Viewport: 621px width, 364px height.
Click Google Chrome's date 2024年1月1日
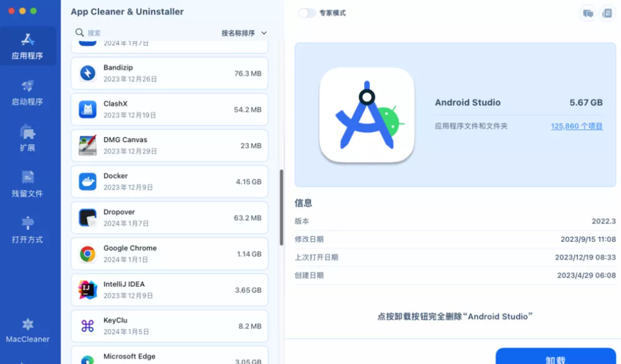(x=125, y=259)
